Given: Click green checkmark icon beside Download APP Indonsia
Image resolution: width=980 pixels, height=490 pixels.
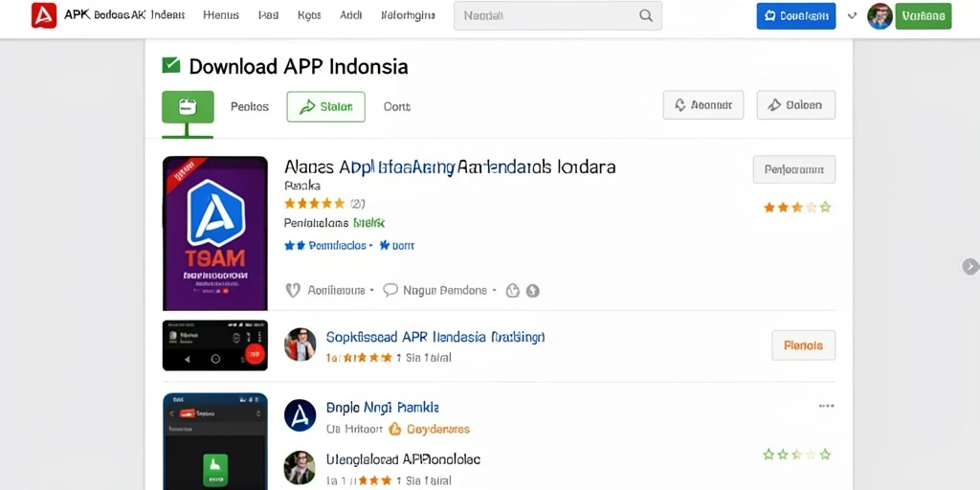Looking at the screenshot, I should tap(170, 65).
